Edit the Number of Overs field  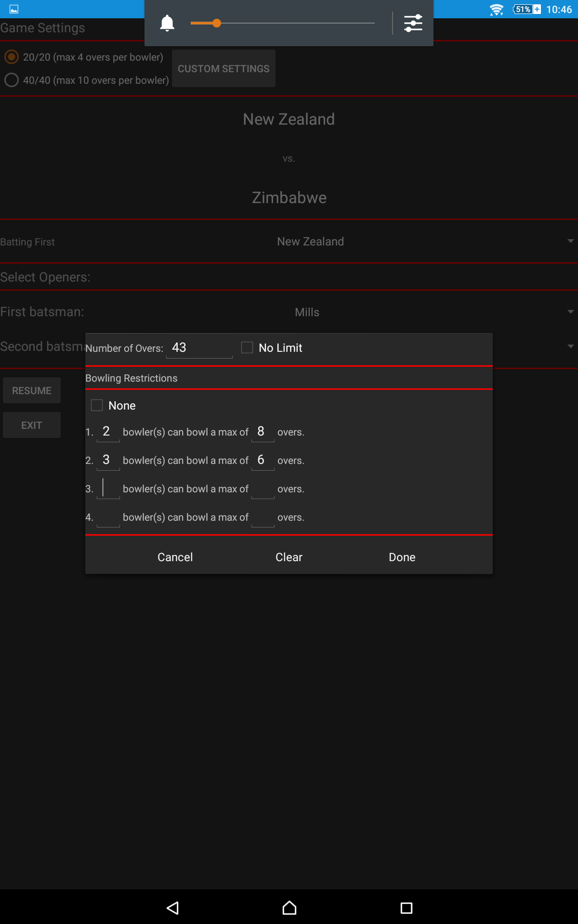199,347
